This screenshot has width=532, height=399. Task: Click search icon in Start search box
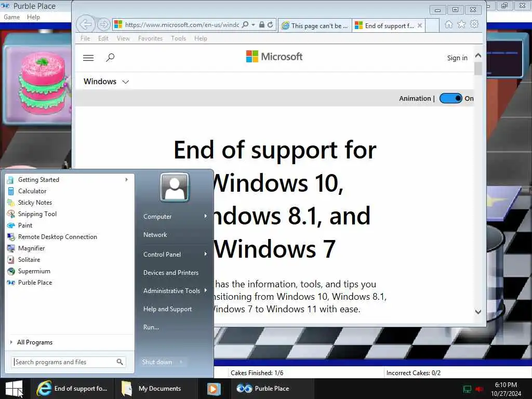point(119,362)
